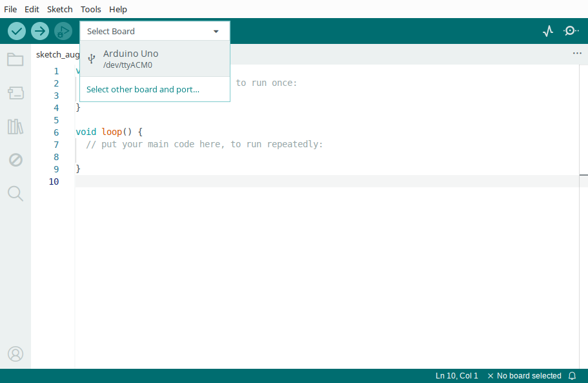Open the Serial Plotter

(x=548, y=31)
